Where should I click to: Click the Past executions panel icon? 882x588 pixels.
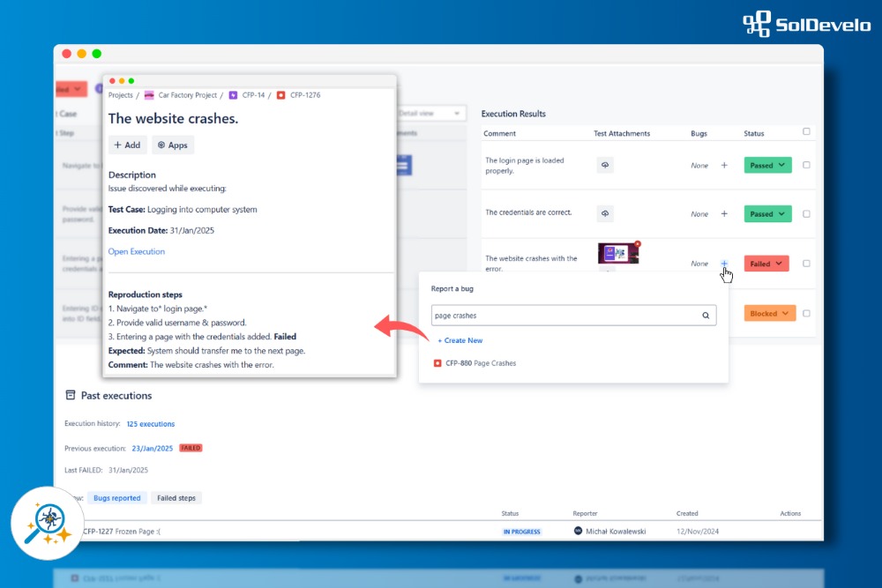coord(71,395)
